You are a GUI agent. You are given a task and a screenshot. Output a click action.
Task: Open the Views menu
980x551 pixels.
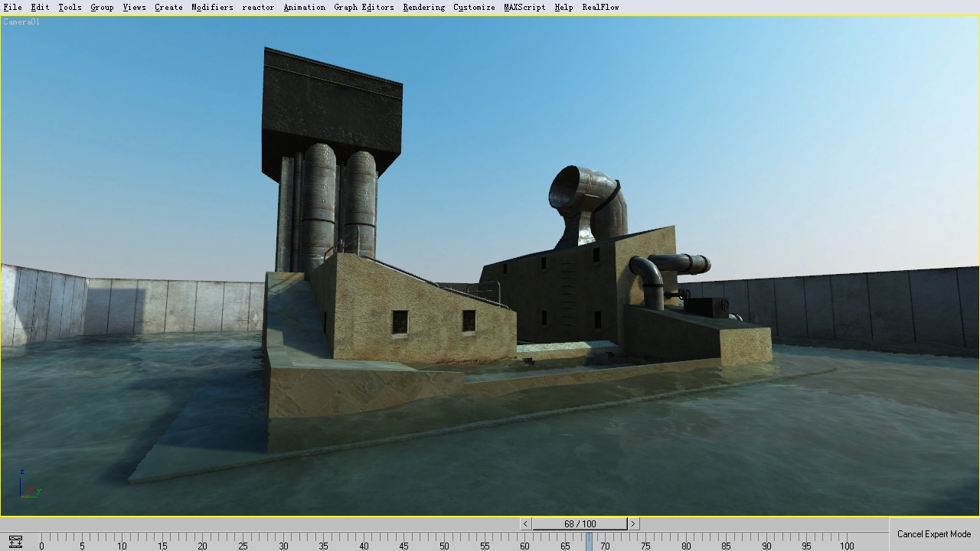pyautogui.click(x=134, y=7)
